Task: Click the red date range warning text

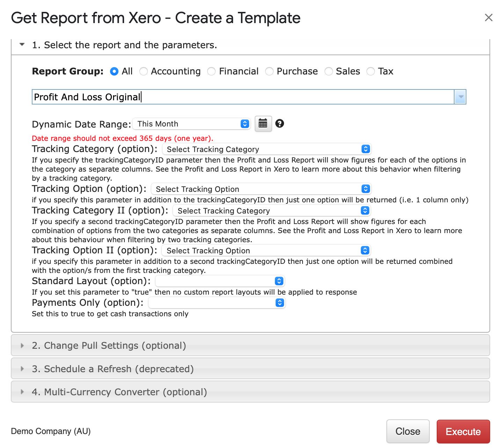Action: pyautogui.click(x=123, y=138)
